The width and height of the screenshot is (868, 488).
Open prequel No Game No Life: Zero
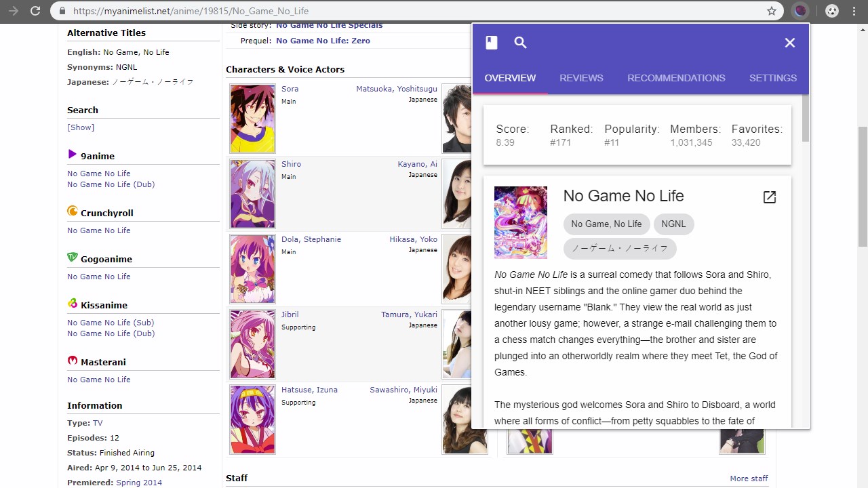coord(323,41)
